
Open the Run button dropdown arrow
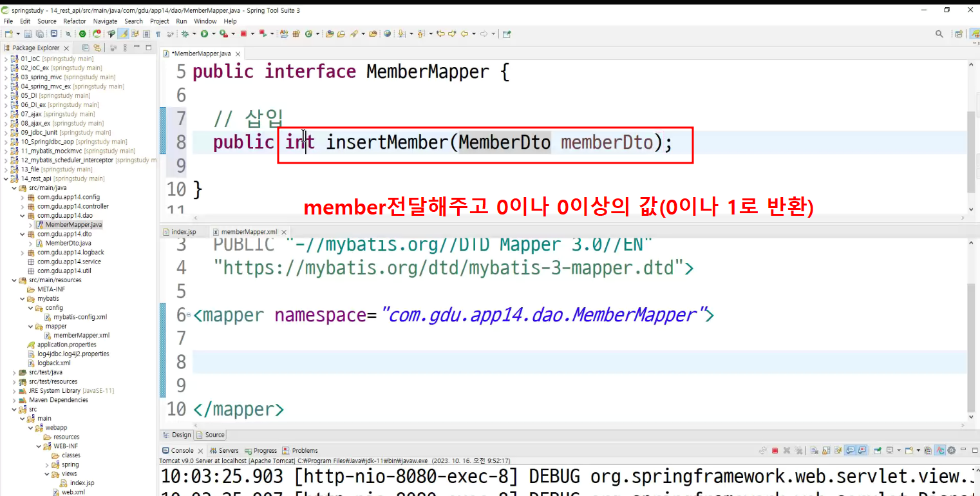click(214, 33)
